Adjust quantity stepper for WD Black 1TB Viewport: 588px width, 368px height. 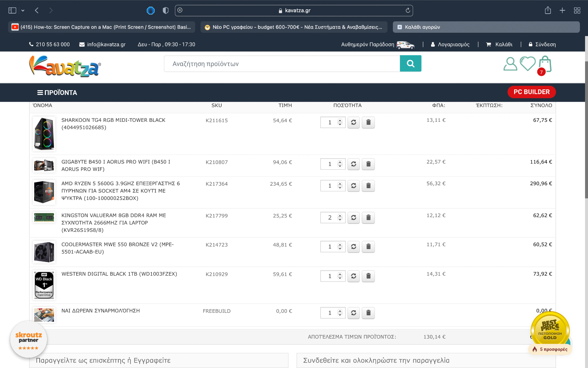[340, 276]
